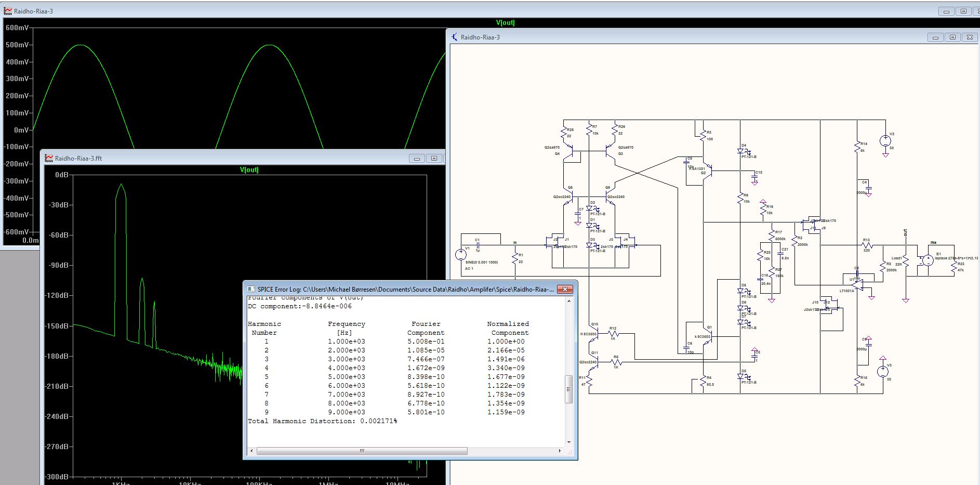
Task: Click the Raidho-Riaa-3.fft window title icon
Action: click(49, 158)
